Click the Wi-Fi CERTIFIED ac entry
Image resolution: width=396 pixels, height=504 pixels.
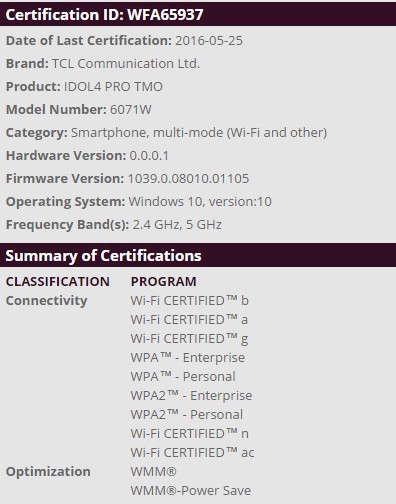(192, 453)
